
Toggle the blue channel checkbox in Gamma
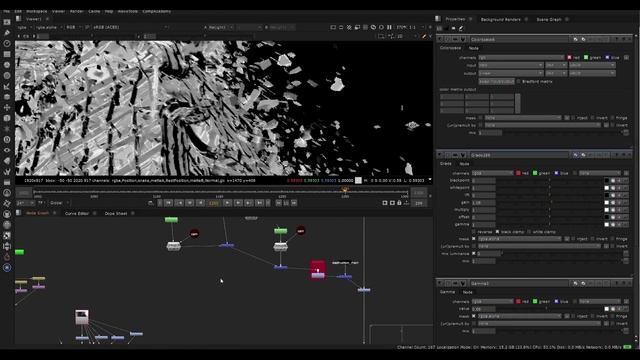tap(556, 301)
